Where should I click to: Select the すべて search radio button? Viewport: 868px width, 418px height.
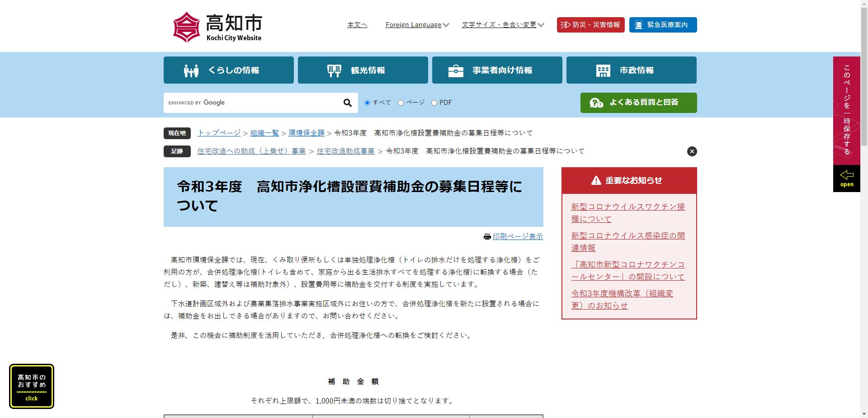click(368, 103)
